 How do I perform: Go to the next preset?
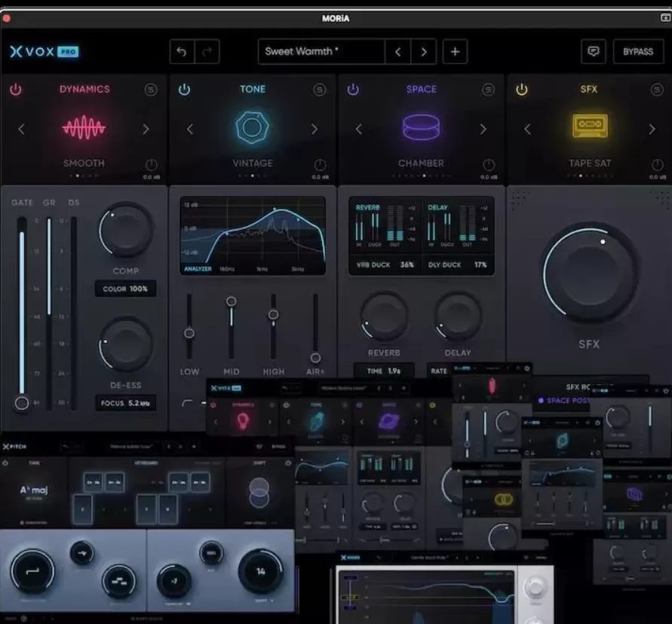[423, 52]
